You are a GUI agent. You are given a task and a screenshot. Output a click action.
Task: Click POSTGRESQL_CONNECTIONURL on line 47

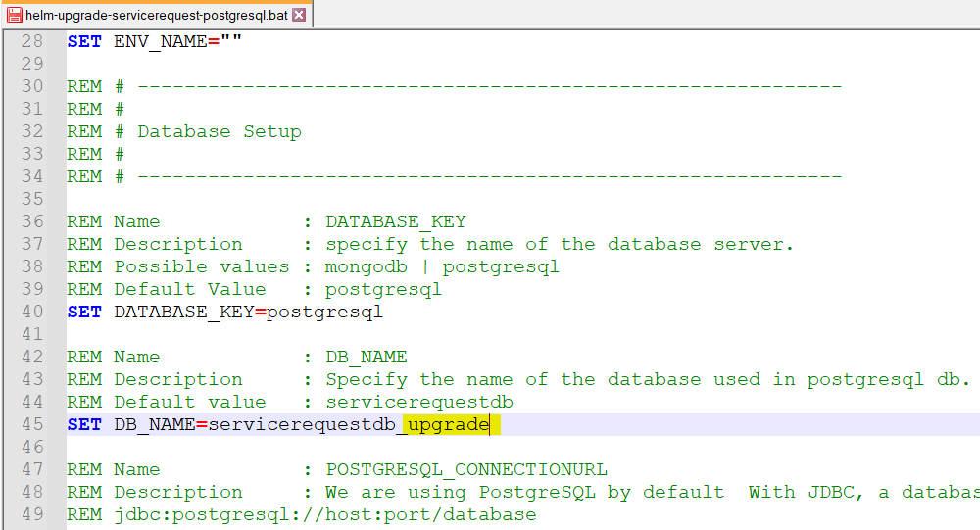(x=466, y=469)
